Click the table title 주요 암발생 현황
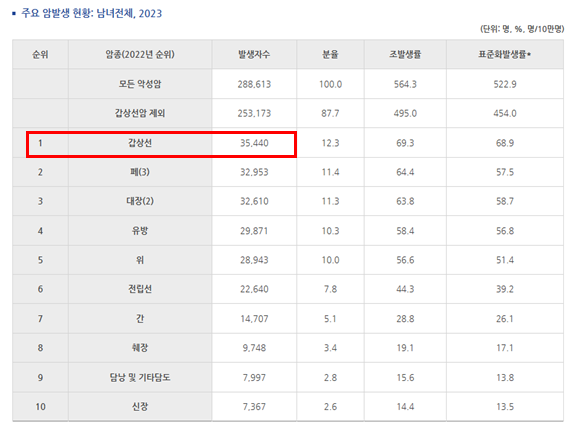This screenshot has height=431, width=577. [92, 14]
